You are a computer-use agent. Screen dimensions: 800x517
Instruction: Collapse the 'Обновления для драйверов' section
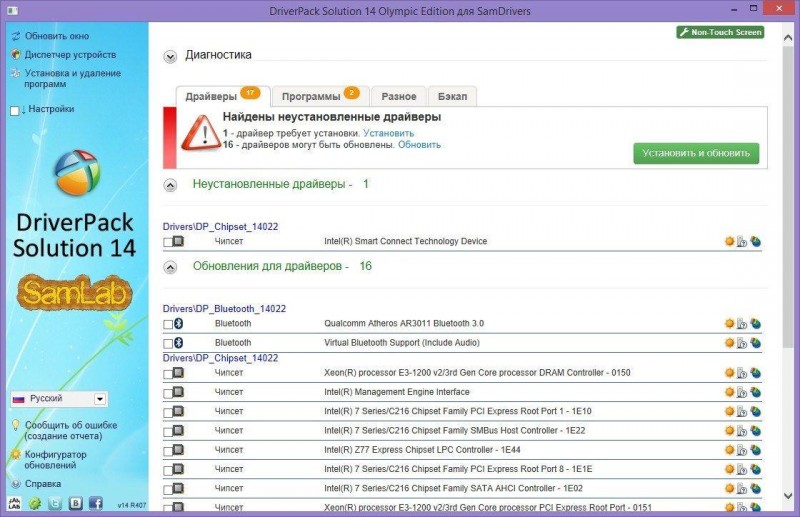pyautogui.click(x=170, y=267)
